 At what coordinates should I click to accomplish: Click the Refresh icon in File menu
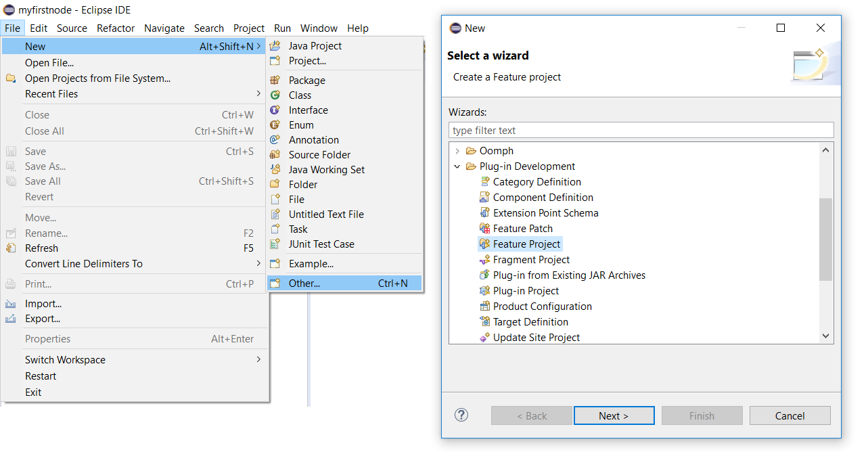(x=11, y=248)
